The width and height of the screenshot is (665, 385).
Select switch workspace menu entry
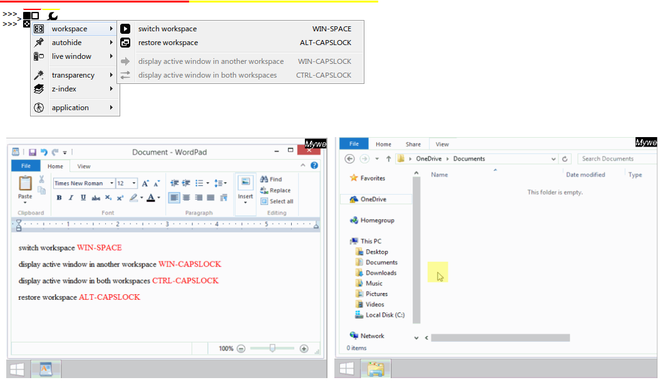[240, 29]
